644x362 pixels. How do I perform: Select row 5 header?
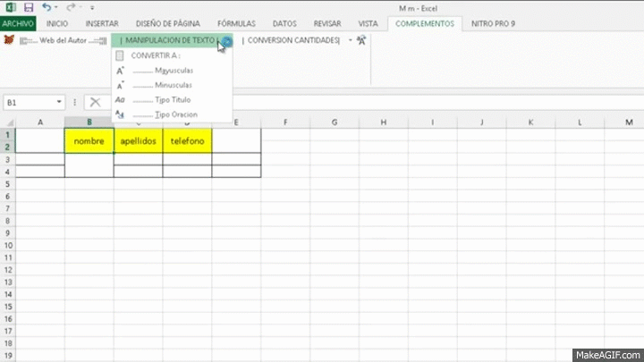7,184
